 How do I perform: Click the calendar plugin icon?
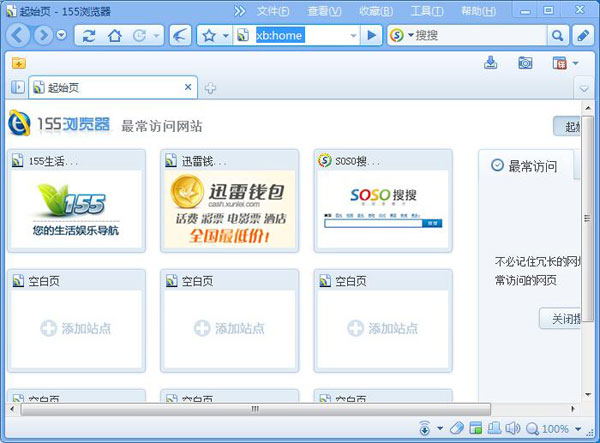coord(559,63)
